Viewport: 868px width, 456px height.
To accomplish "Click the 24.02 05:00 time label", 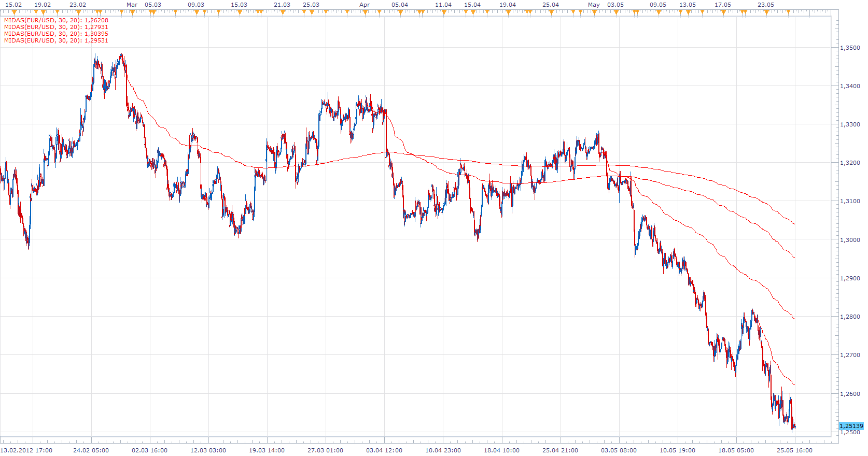I will 91,450.
